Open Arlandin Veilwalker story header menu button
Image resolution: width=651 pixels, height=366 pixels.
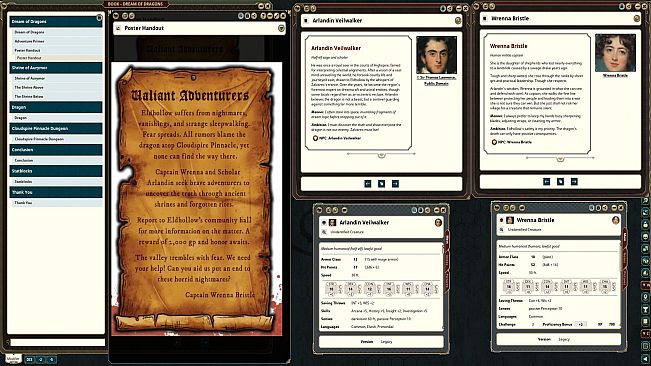pos(458,20)
